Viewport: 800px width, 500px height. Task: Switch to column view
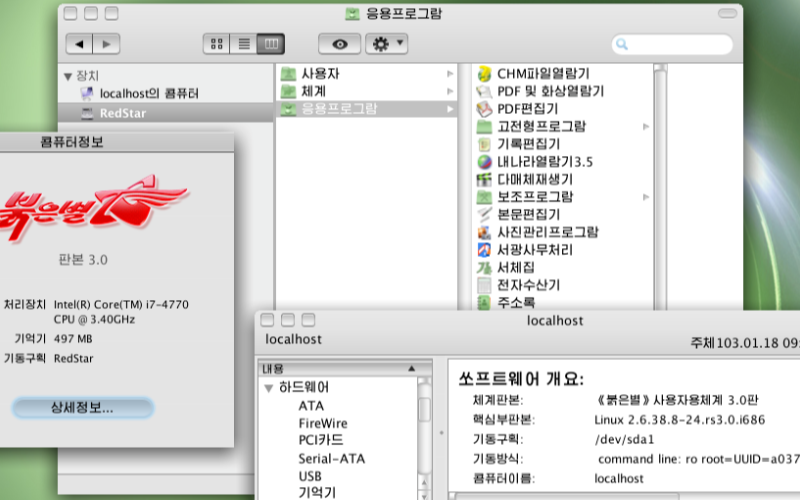pos(271,44)
